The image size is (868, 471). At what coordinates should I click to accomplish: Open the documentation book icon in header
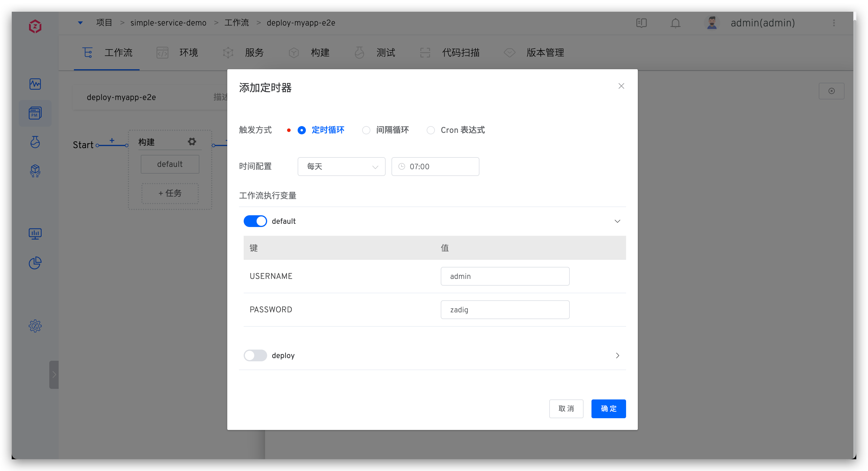click(642, 23)
